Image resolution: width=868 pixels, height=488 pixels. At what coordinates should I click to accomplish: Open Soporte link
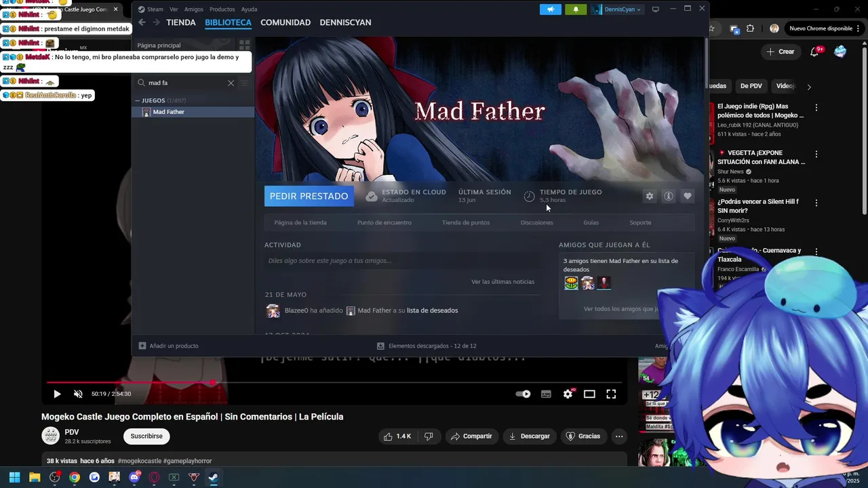(640, 222)
